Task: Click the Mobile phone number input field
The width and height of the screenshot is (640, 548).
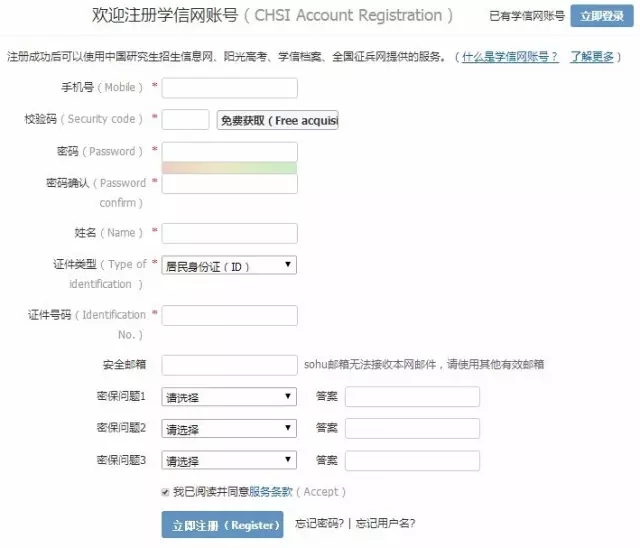Action: pos(229,88)
